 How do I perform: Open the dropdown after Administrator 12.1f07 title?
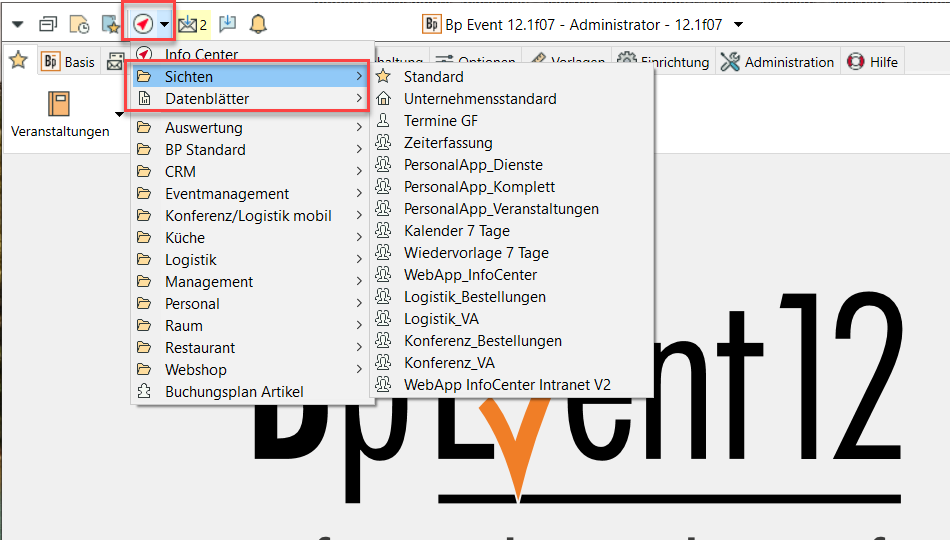click(739, 24)
